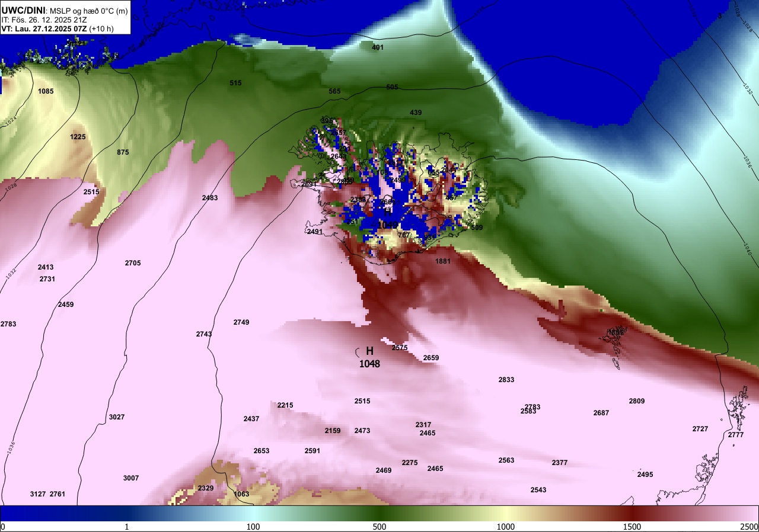Click the colour scale label '1500'
The height and width of the screenshot is (532, 759).
click(x=632, y=527)
